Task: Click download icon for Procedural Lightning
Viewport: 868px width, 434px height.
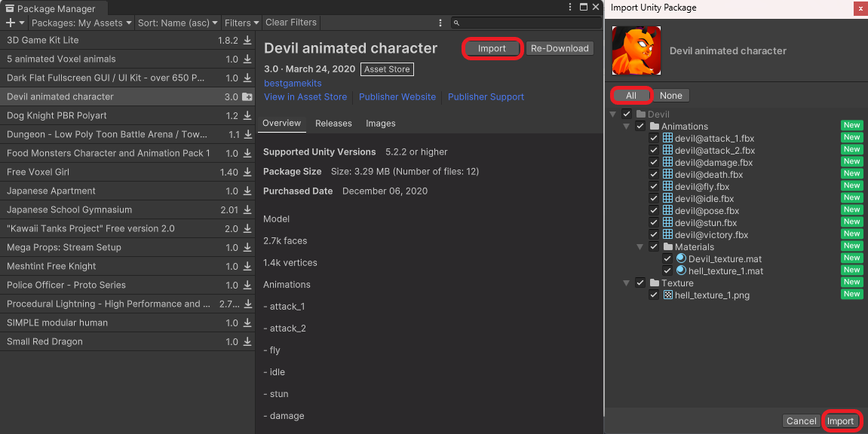Action: [x=247, y=304]
